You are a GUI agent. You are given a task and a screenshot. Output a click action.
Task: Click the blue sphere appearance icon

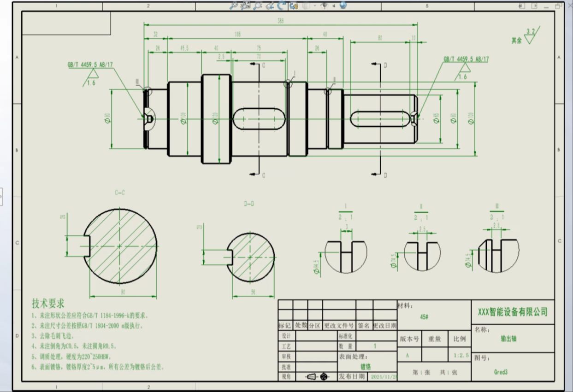click(x=343, y=5)
